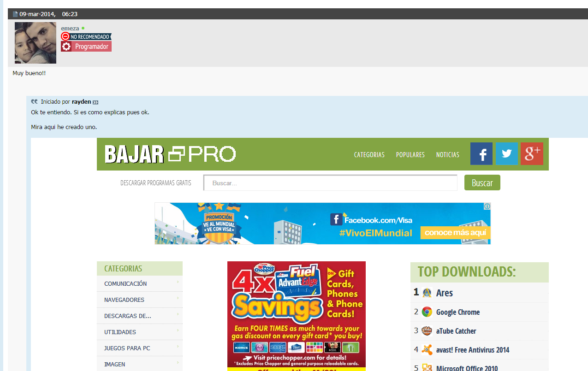Click the No Recomendado badge
Viewport: 588px width, 371px height.
(x=86, y=36)
